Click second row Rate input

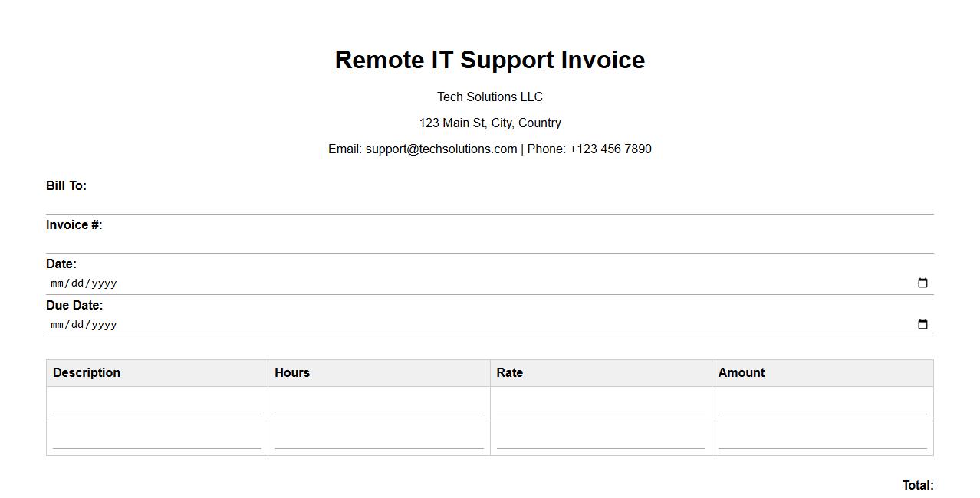pos(600,439)
